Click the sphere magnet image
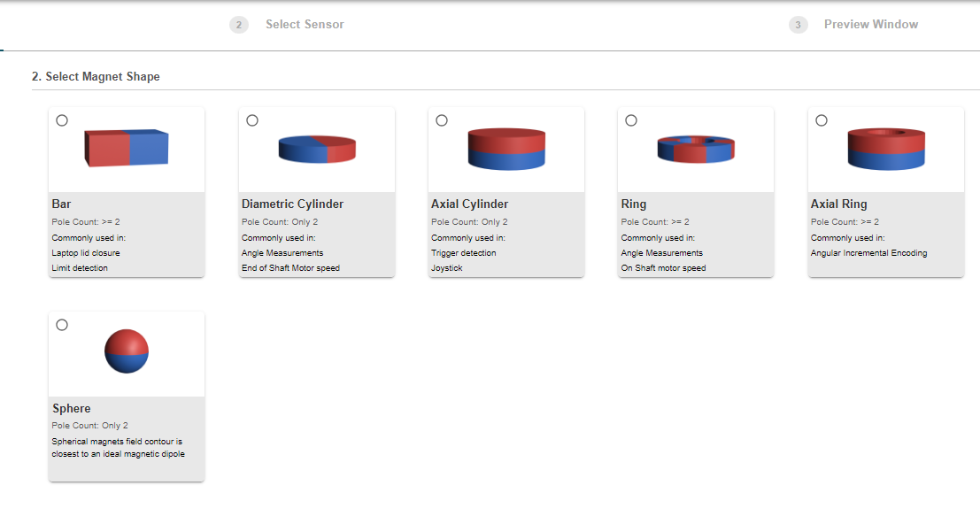 [127, 351]
